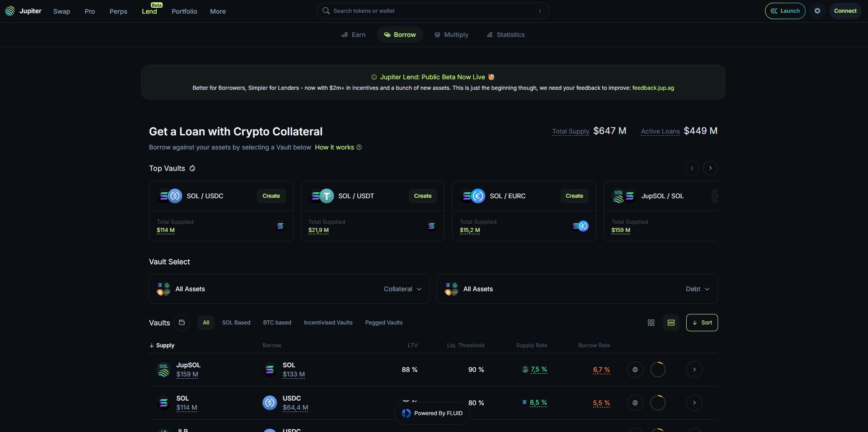Open the Perps menu item
The width and height of the screenshot is (868, 432).
pyautogui.click(x=118, y=11)
